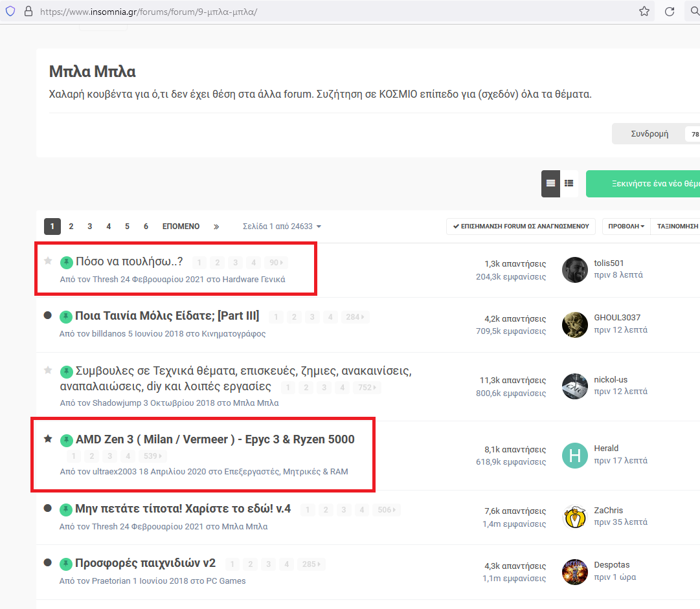
Task: Open nickol-us user profile
Action: click(610, 380)
